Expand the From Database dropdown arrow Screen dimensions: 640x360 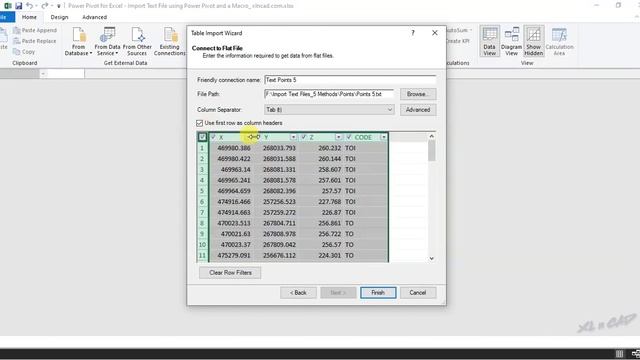(91, 53)
